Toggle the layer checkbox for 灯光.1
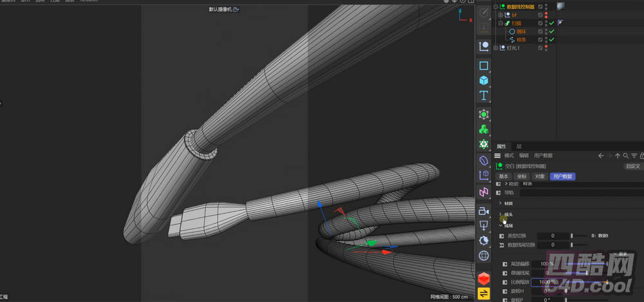The width and height of the screenshot is (644, 302). point(540,48)
